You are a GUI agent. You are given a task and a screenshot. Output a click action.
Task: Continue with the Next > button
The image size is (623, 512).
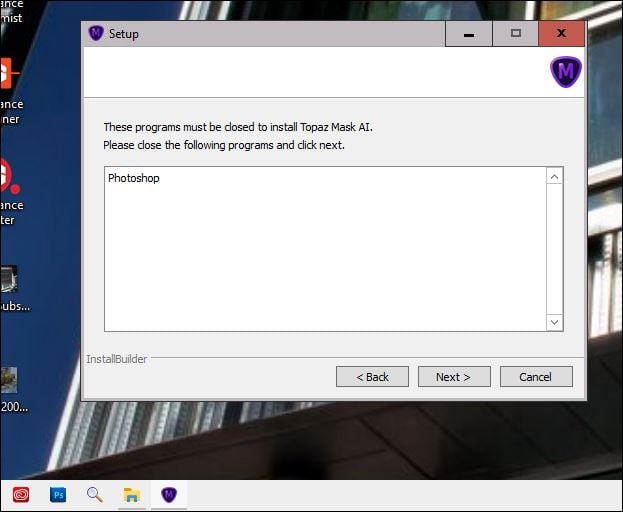click(454, 377)
